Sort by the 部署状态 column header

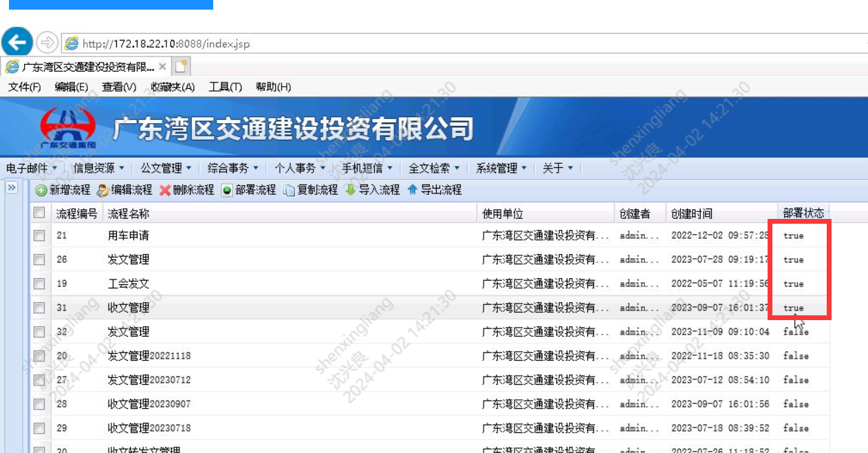coord(804,213)
